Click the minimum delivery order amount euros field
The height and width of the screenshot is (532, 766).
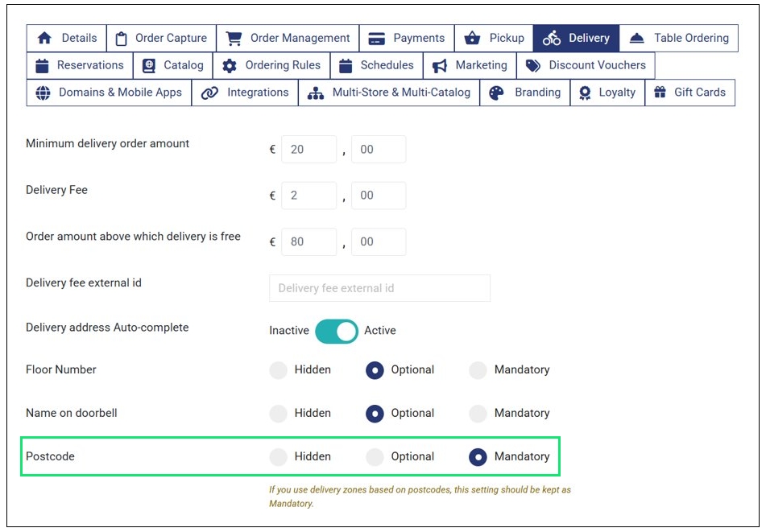pos(308,150)
